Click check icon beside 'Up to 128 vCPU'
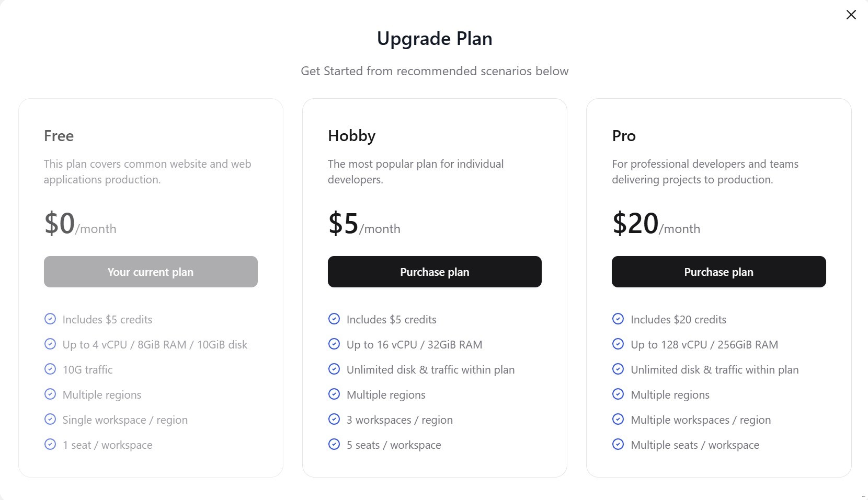The height and width of the screenshot is (500, 868). (x=618, y=344)
